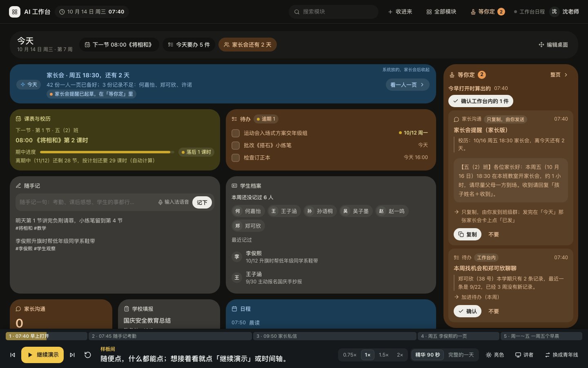
Task: Click 家长会还有 2 天 chip
Action: coord(247,45)
